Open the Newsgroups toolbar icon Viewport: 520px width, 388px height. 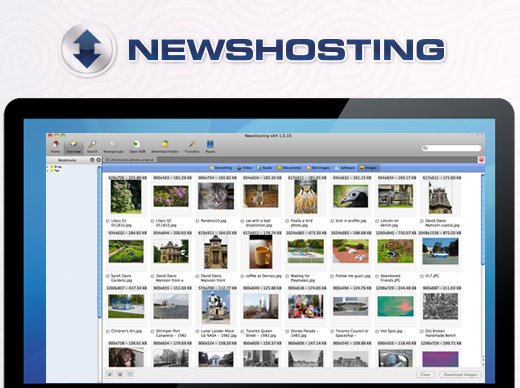pyautogui.click(x=113, y=146)
